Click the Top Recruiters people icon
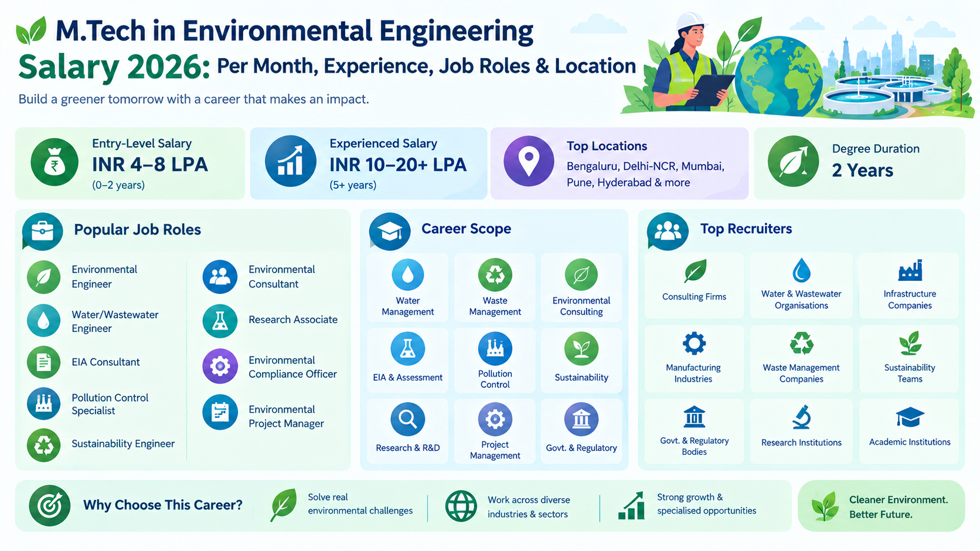 pos(668,231)
